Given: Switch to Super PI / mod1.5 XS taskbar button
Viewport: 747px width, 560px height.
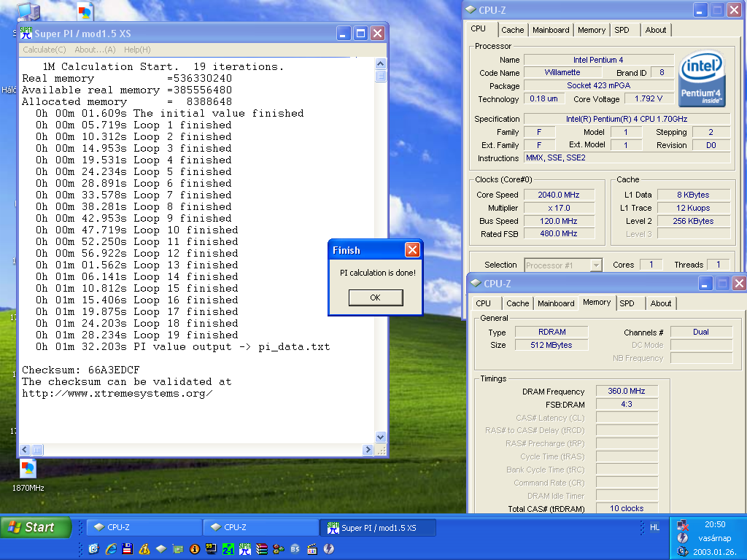Looking at the screenshot, I should pyautogui.click(x=379, y=528).
